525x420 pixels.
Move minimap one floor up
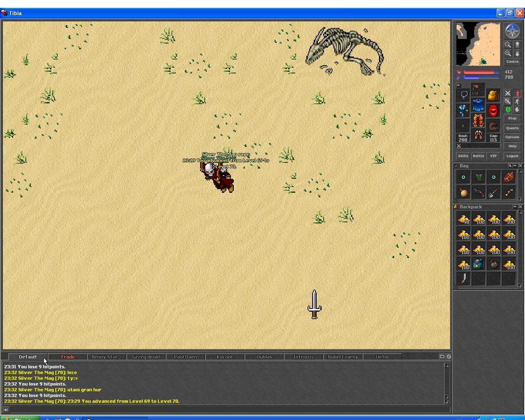(x=517, y=45)
